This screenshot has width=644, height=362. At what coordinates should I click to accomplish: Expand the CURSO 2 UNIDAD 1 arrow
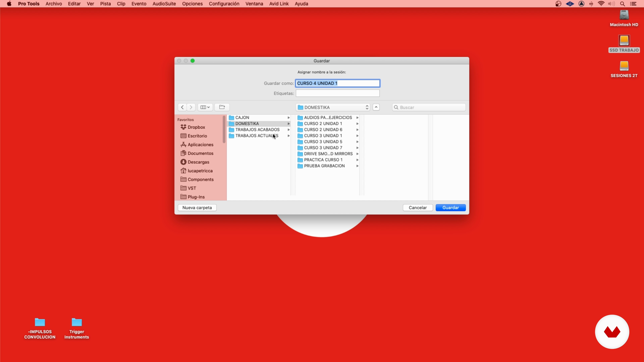[357, 124]
